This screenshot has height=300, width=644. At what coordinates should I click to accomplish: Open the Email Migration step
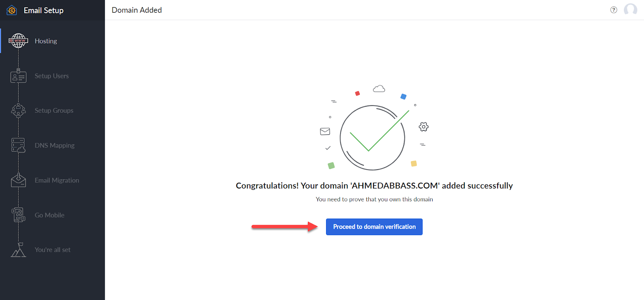click(x=57, y=180)
